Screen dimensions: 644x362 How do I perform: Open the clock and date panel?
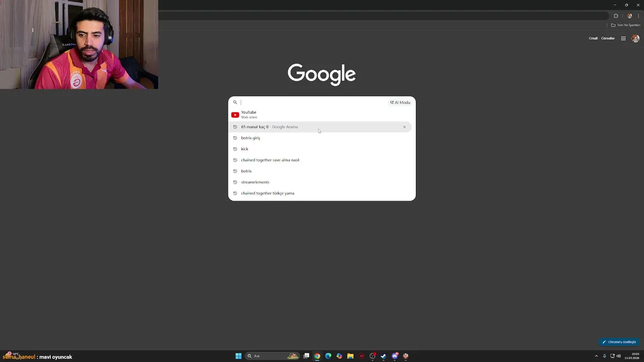click(x=631, y=356)
